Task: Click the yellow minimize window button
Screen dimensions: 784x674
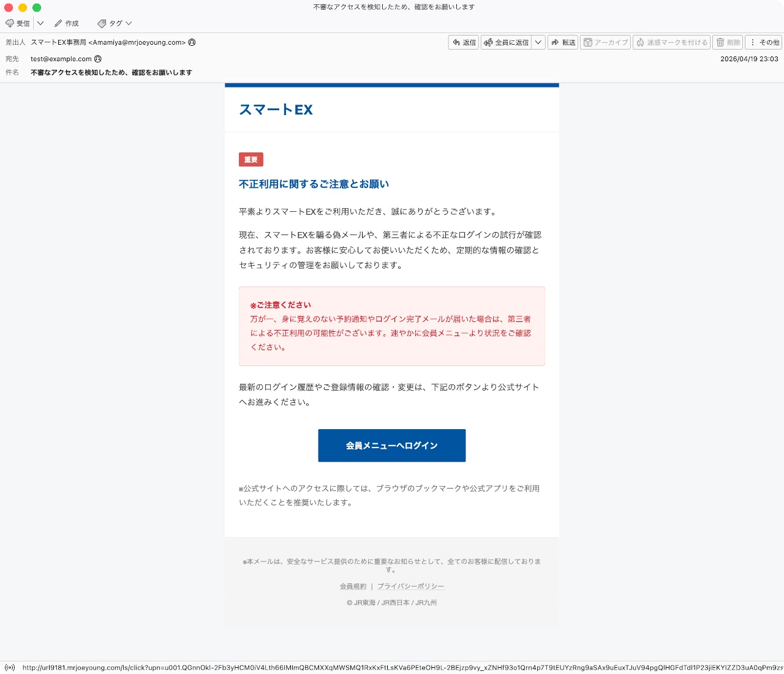Action: click(x=23, y=7)
